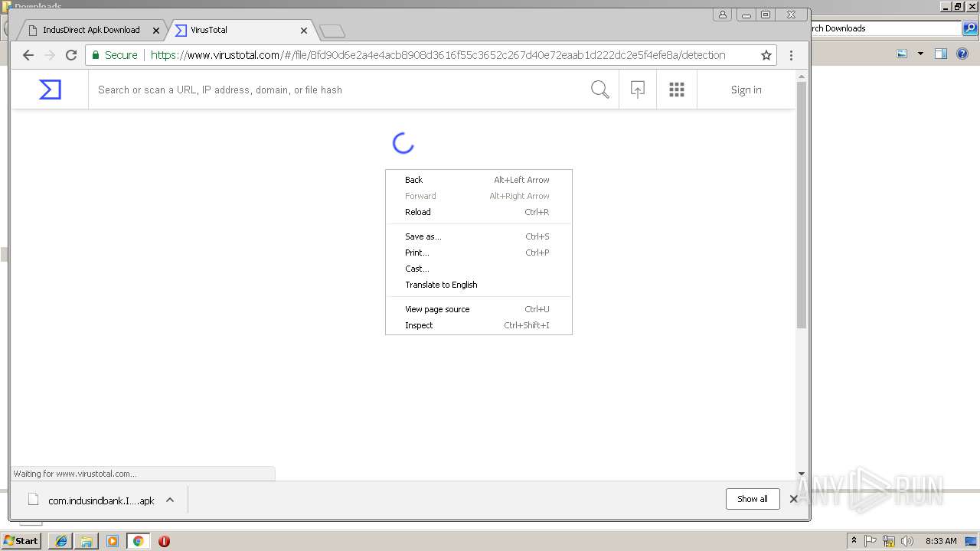Click the browser forward arrow
The width and height of the screenshot is (980, 551).
click(x=50, y=55)
